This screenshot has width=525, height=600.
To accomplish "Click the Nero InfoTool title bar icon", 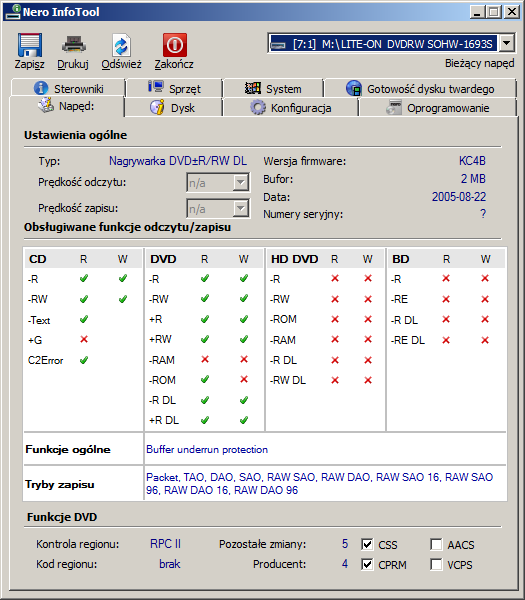I will point(12,11).
